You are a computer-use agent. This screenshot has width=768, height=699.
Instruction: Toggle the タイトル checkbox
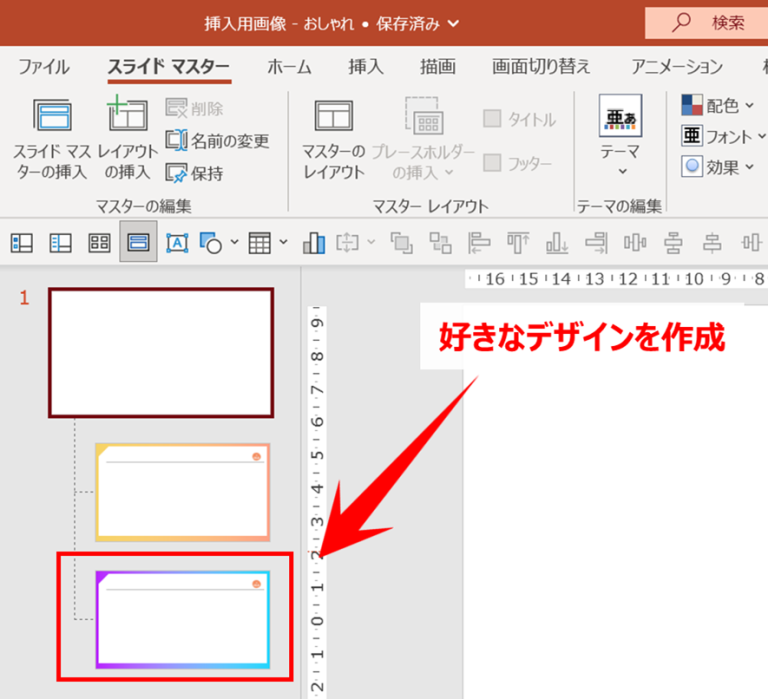click(x=492, y=119)
